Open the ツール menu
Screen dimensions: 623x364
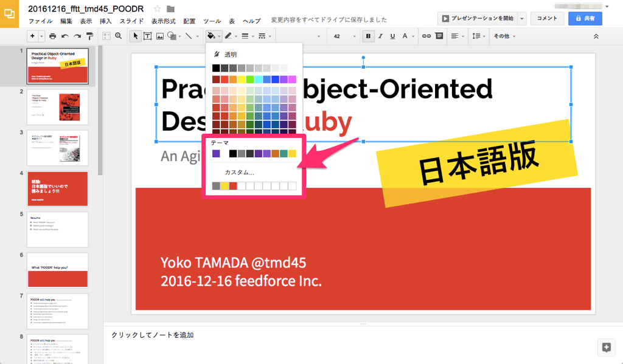212,21
